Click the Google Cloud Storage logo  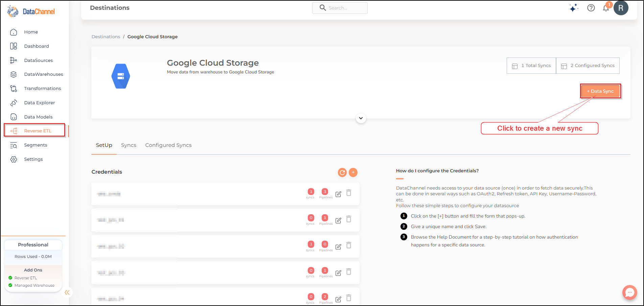[x=121, y=76]
